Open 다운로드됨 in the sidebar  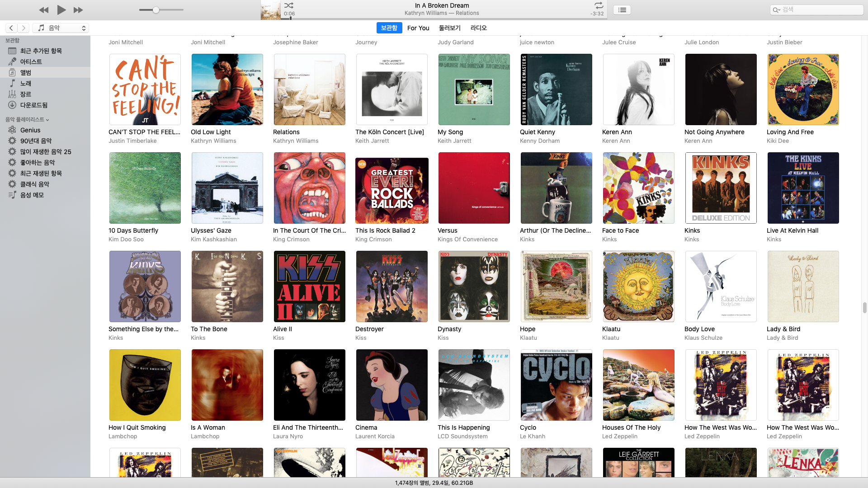(33, 105)
